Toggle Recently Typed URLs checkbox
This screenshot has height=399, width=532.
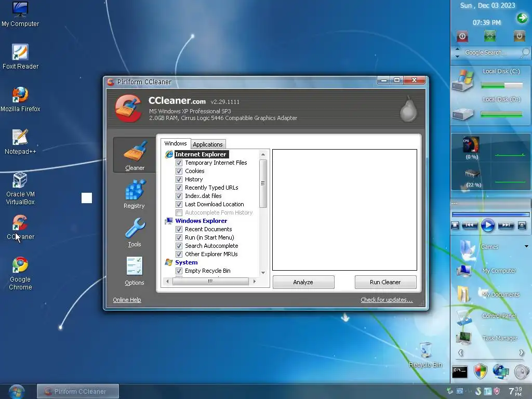179,188
